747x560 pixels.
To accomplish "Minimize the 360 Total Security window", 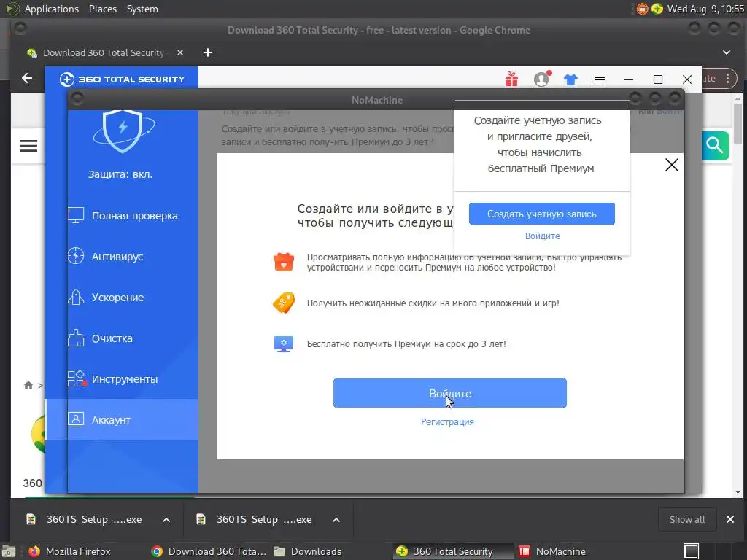I will click(x=629, y=79).
